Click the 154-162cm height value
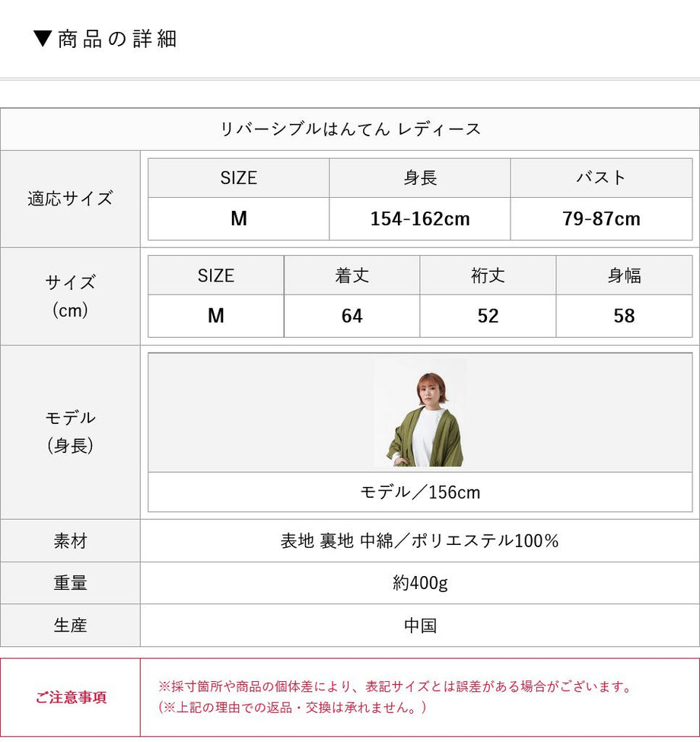 [420, 218]
